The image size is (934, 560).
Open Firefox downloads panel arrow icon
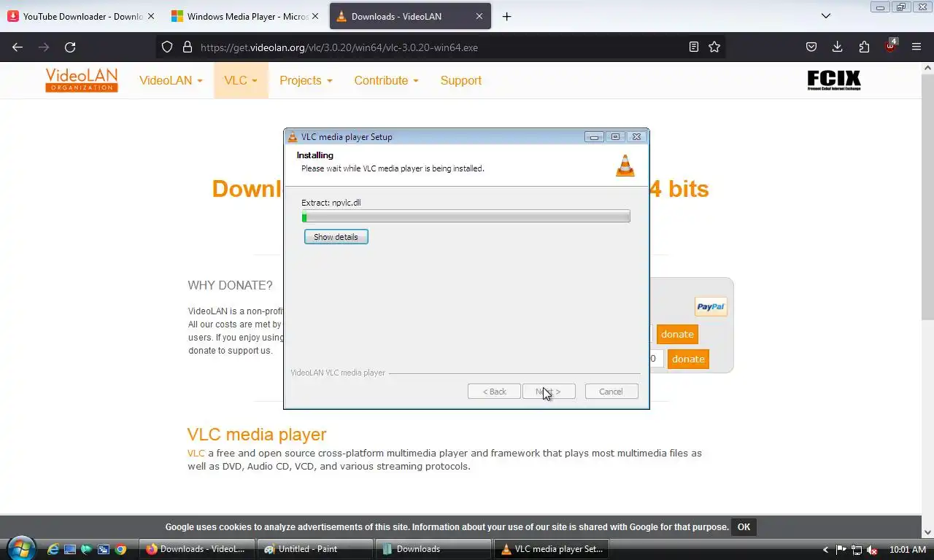point(838,47)
